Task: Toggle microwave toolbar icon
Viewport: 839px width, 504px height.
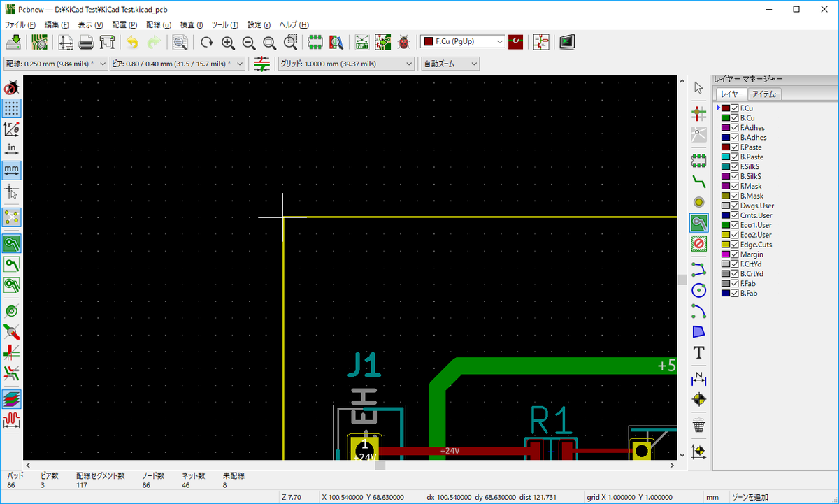Action: pyautogui.click(x=12, y=419)
